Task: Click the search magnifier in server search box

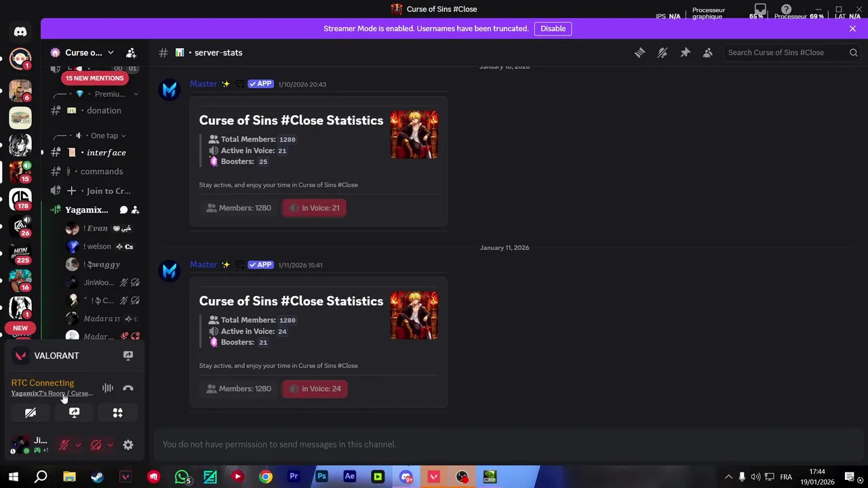Action: [x=853, y=52]
